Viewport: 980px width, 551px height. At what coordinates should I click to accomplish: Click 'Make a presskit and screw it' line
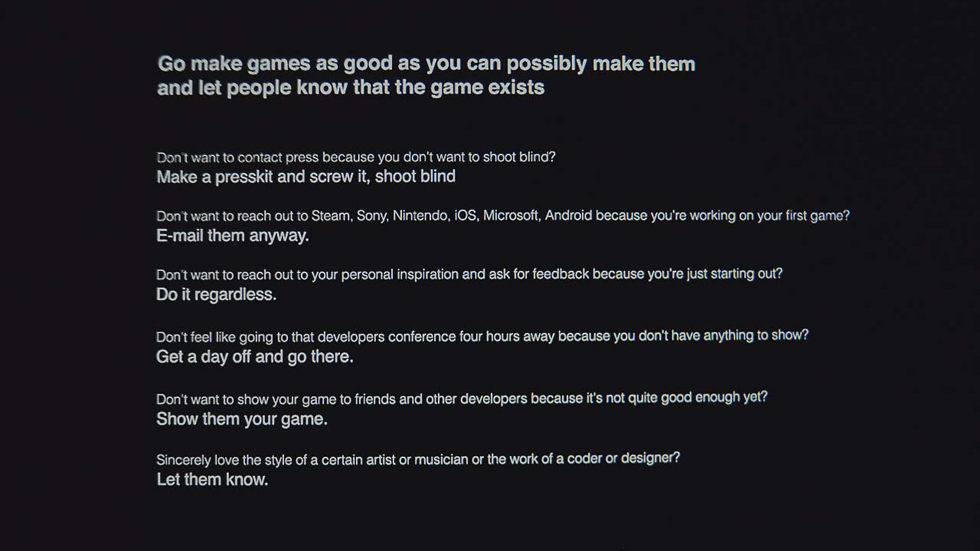(x=306, y=177)
